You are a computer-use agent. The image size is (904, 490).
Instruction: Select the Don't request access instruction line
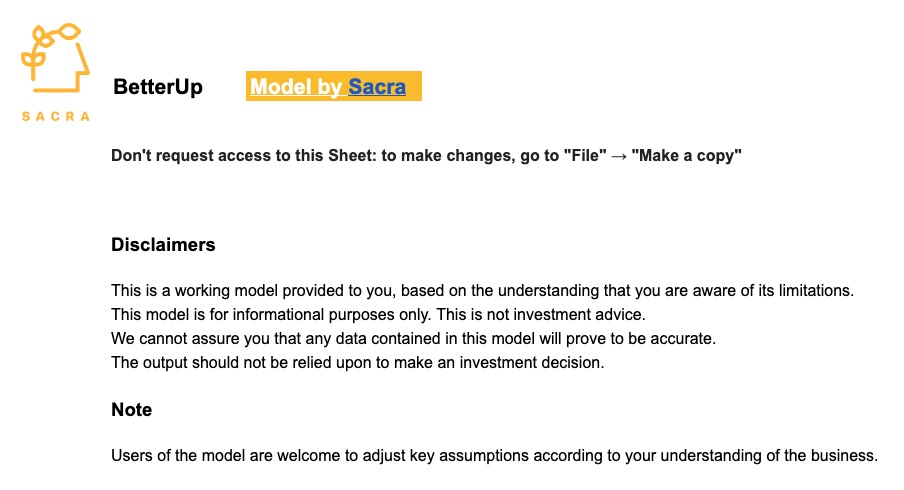coord(426,156)
